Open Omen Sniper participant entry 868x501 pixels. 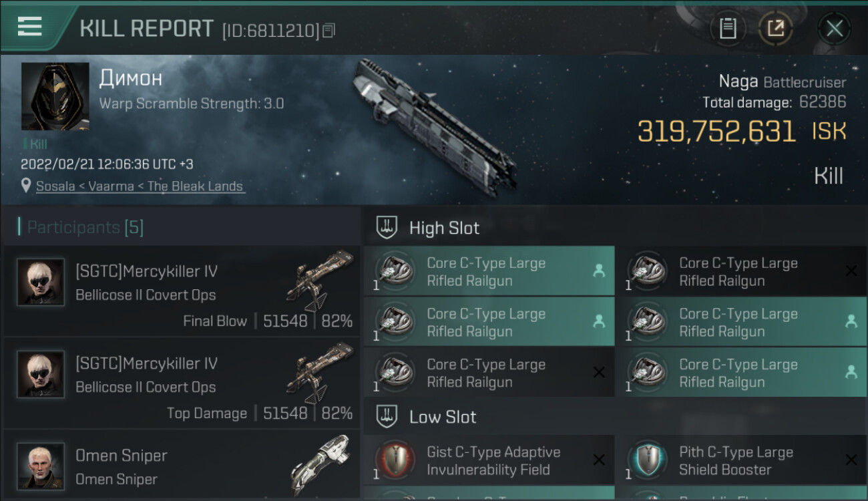coord(182,467)
